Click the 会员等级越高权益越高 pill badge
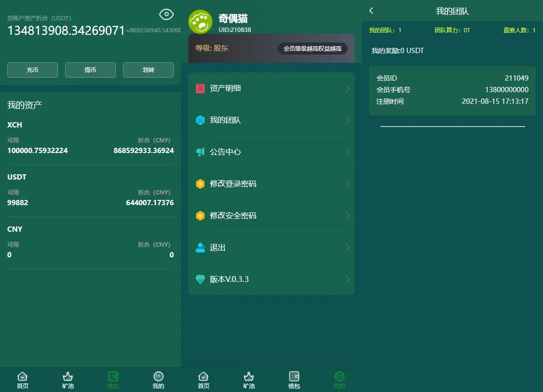 point(312,49)
